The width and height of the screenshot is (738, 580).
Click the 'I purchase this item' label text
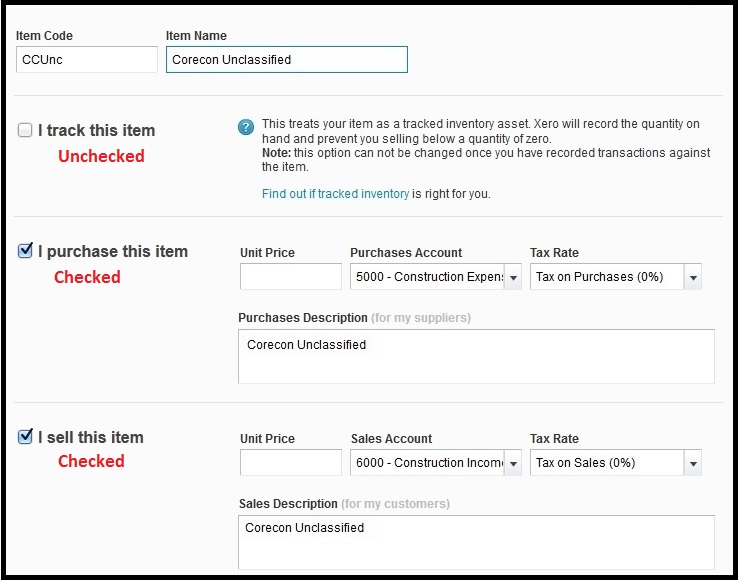click(113, 251)
